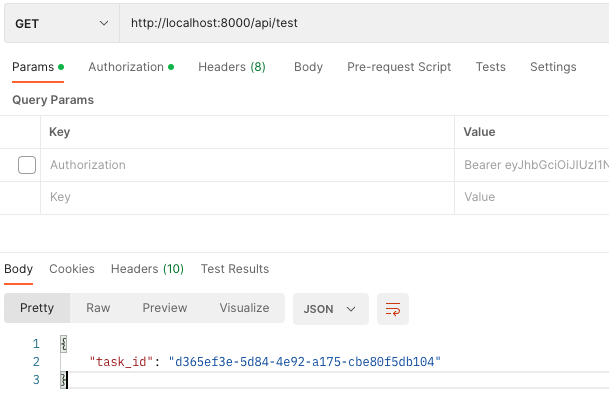Enable the Authorization query param checkbox
Viewport: 609px width, 406px height.
tap(27, 165)
